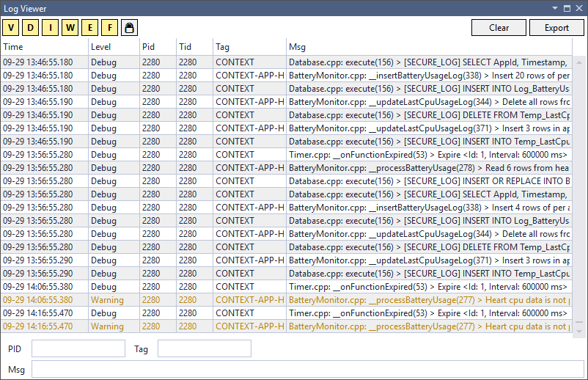Click the Msg filter text box

pyautogui.click(x=307, y=369)
